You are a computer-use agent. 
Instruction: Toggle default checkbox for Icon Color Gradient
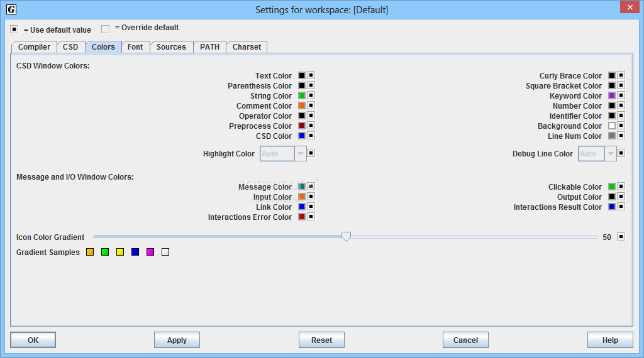pyautogui.click(x=621, y=237)
